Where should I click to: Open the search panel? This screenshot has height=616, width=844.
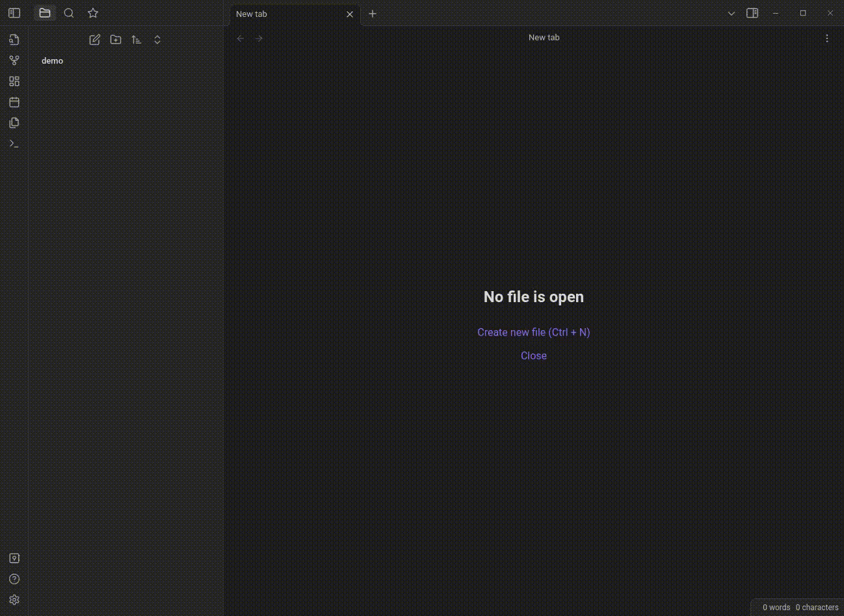click(x=69, y=13)
